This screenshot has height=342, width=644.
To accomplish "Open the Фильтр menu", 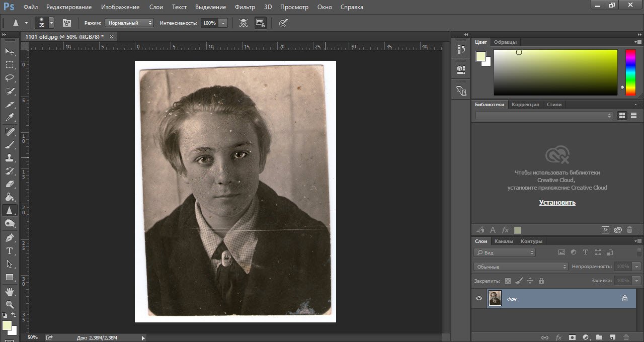I will 245,7.
